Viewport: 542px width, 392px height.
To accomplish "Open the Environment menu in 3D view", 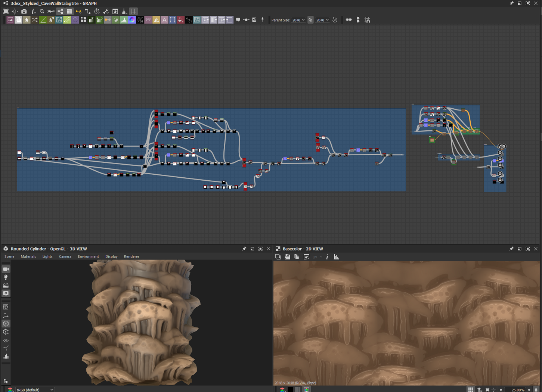I will click(88, 256).
